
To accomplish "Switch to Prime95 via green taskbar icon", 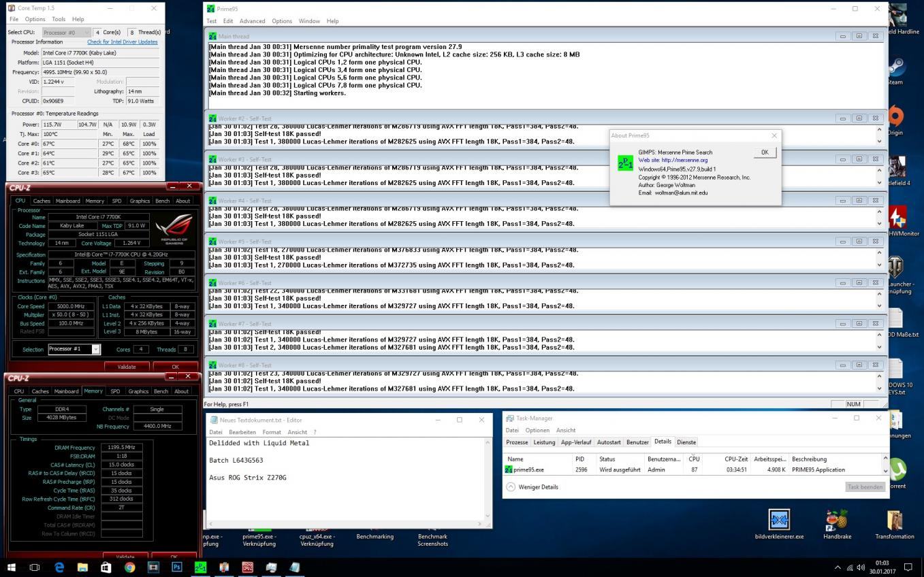I will tap(200, 567).
